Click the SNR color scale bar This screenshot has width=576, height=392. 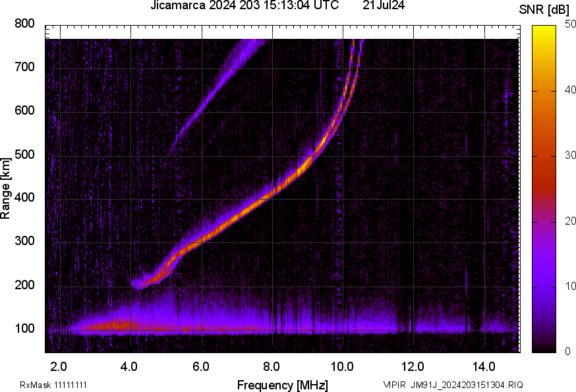pyautogui.click(x=544, y=189)
